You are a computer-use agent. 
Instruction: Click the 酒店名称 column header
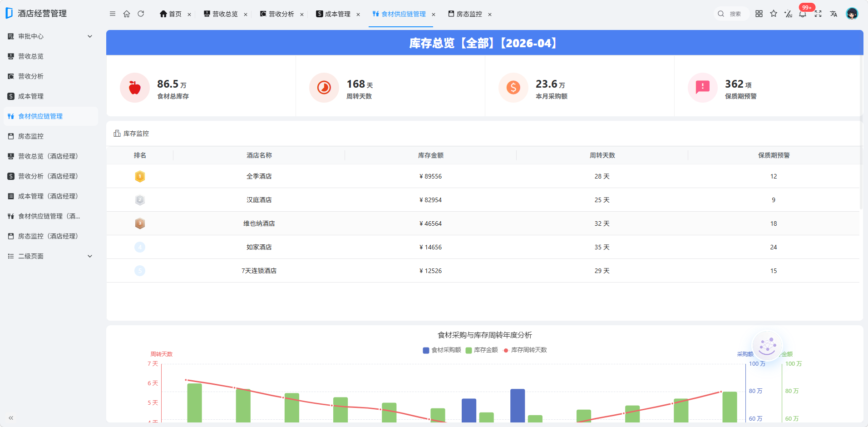259,155
